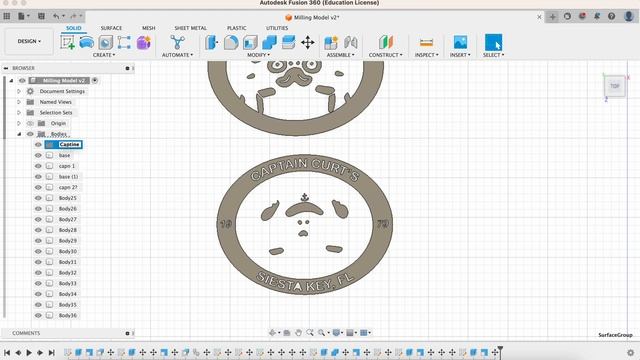Open the CONSTRUCT dropdown menu
The height and width of the screenshot is (360, 640).
385,55
